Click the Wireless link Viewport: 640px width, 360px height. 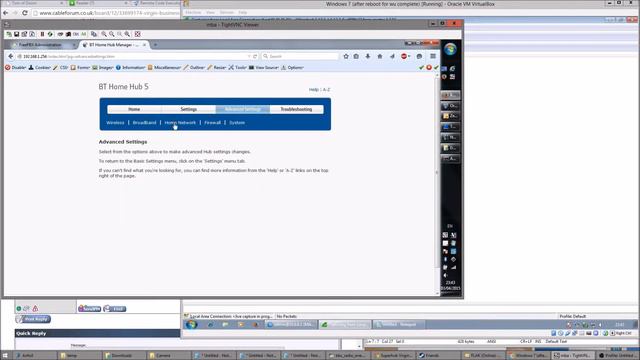pos(115,122)
